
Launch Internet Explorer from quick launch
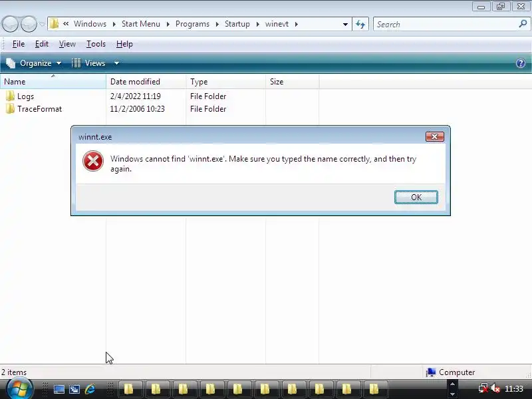tap(90, 389)
